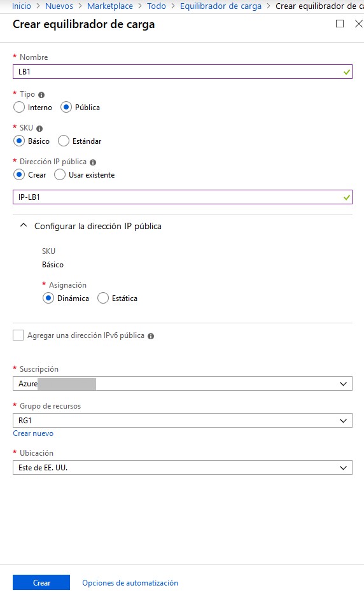The height and width of the screenshot is (597, 364).
Task: Navigate to Equilibrador de carga breadcrumb
Action: tap(221, 6)
